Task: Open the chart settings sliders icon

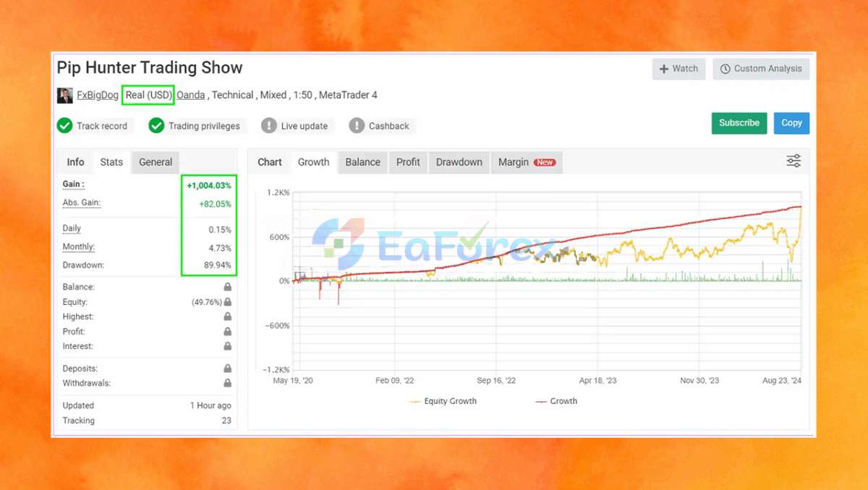Action: pyautogui.click(x=793, y=161)
